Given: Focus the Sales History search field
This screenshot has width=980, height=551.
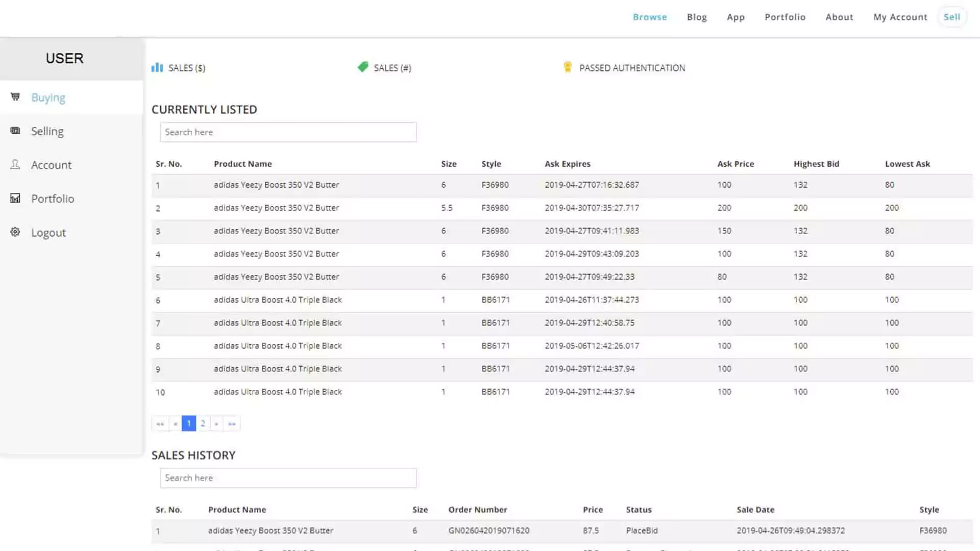Looking at the screenshot, I should (x=288, y=478).
